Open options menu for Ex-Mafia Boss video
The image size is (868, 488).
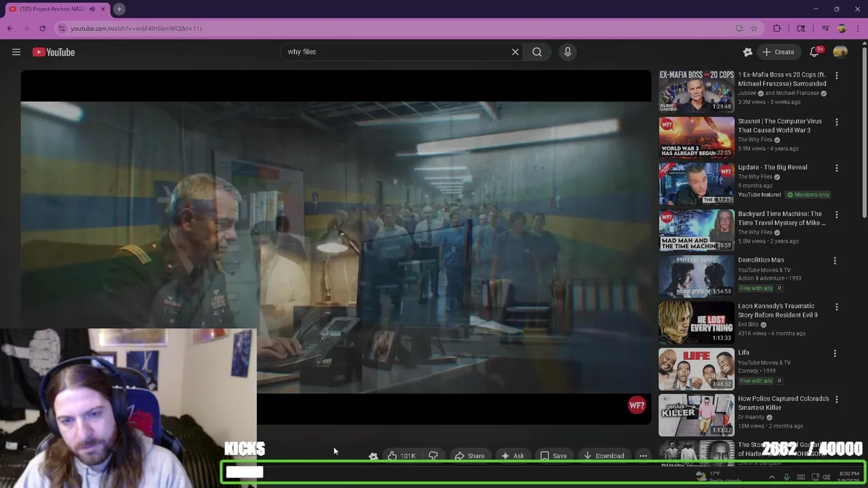click(x=837, y=76)
